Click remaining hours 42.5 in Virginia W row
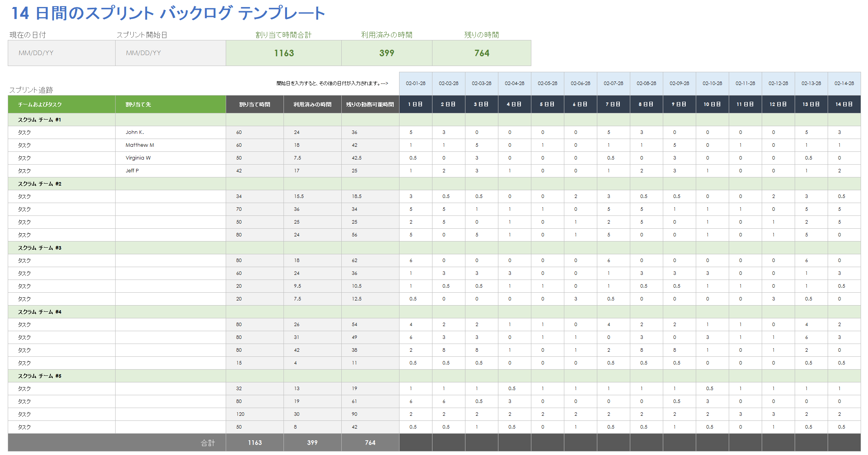The width and height of the screenshot is (868, 455). pos(370,158)
